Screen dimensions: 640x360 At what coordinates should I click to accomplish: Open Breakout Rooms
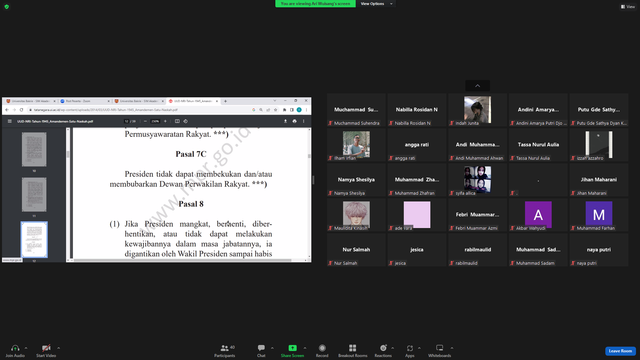click(353, 351)
